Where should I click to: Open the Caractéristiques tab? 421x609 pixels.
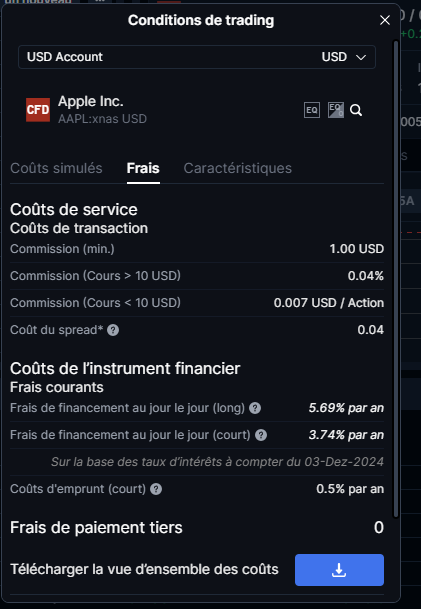[238, 168]
